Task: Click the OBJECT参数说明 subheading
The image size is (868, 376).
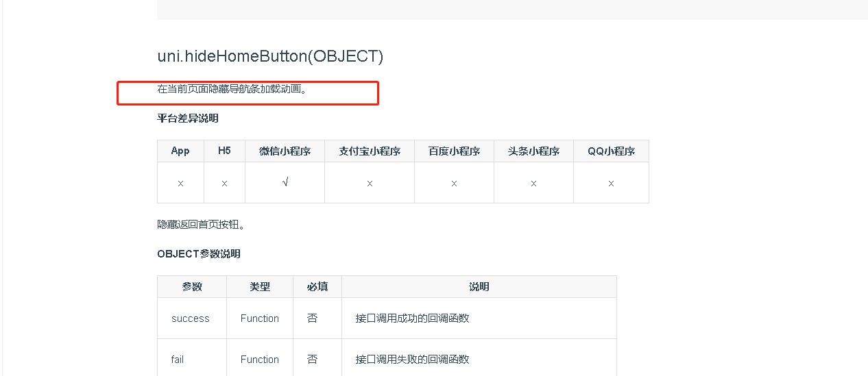Action: point(199,253)
